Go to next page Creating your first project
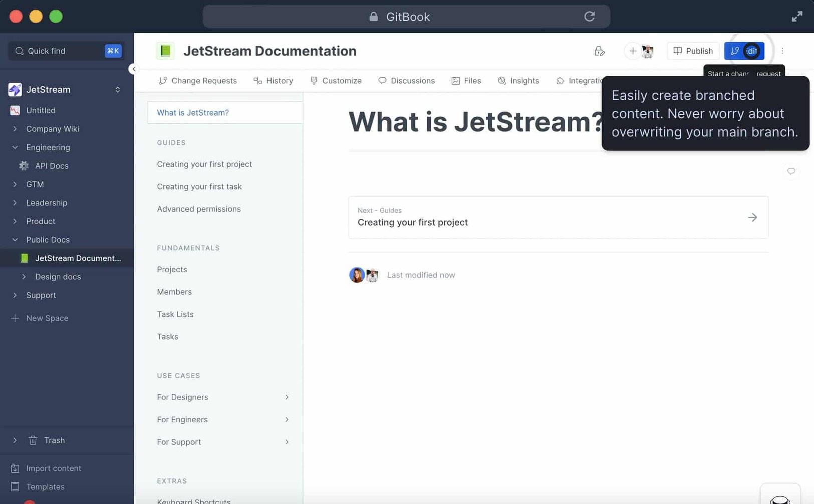 point(558,217)
